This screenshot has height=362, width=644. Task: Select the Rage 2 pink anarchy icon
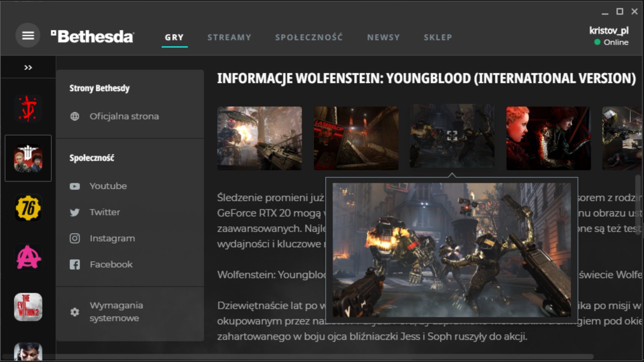tap(28, 257)
